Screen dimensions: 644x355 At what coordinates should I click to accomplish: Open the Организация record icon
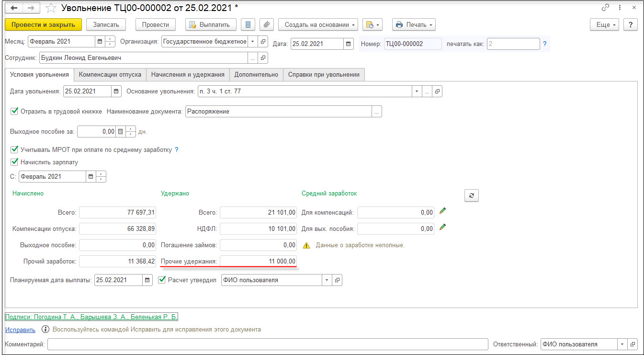(263, 42)
